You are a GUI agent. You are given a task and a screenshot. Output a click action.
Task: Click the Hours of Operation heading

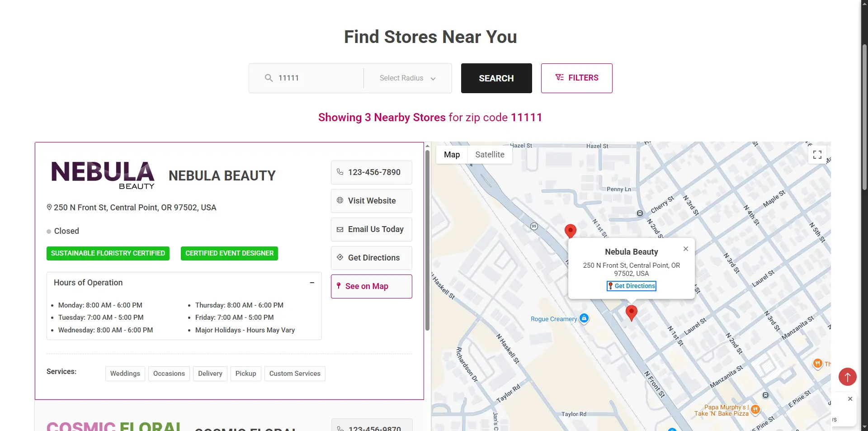point(88,283)
